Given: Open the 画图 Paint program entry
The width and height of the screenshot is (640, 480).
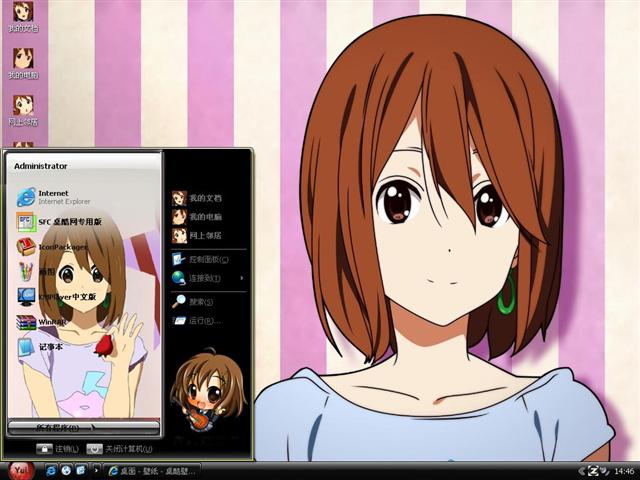Looking at the screenshot, I should [37, 271].
